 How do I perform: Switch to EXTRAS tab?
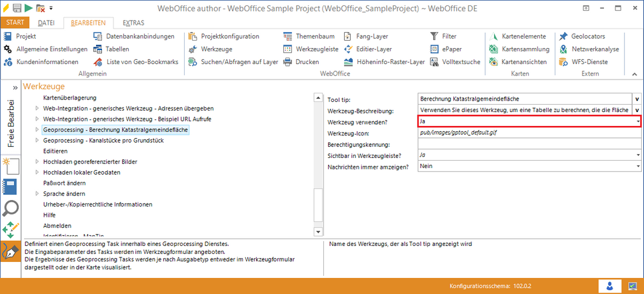point(133,23)
